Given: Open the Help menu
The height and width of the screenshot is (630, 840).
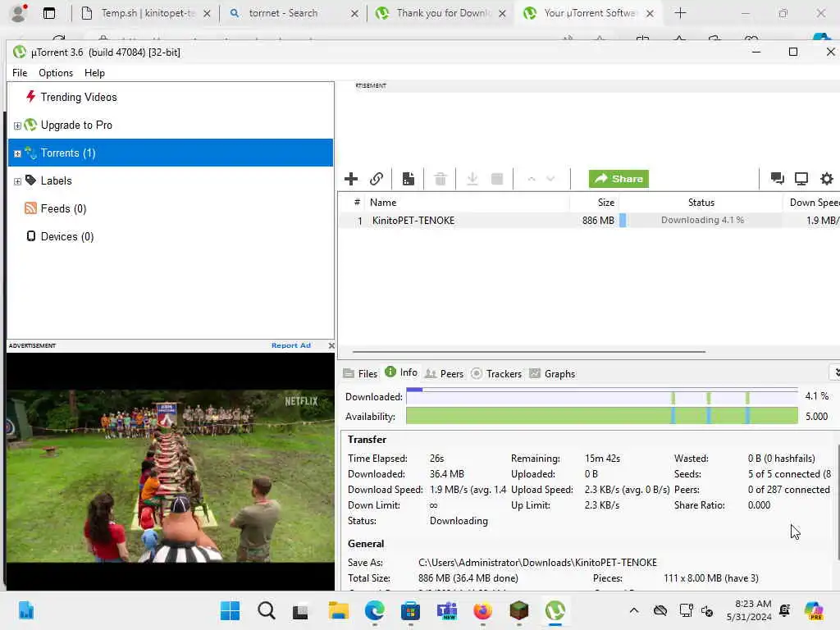Looking at the screenshot, I should tap(95, 73).
